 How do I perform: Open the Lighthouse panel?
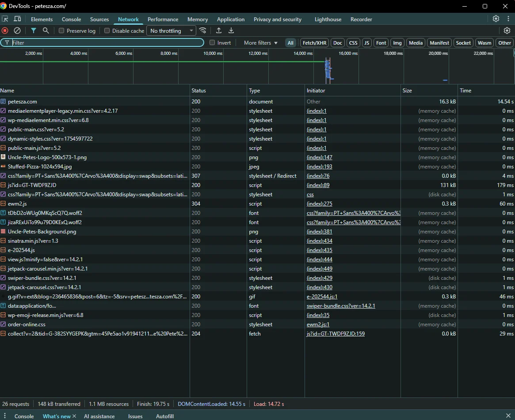coord(328,19)
